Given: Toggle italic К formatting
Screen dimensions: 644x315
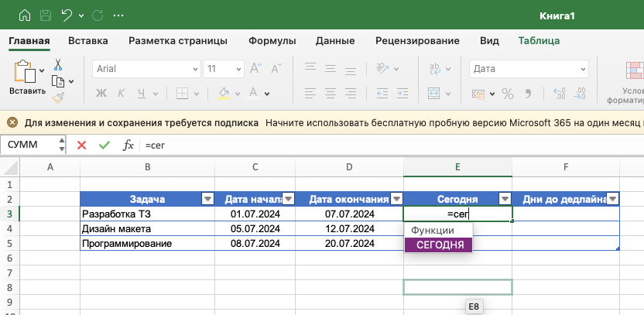Looking at the screenshot, I should [121, 94].
